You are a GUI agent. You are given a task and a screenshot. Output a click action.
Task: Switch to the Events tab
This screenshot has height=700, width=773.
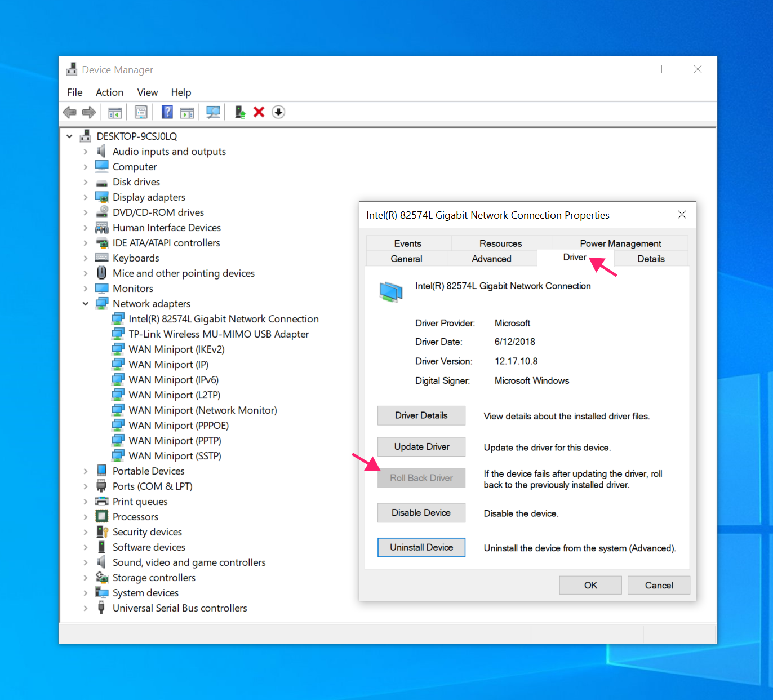(x=408, y=243)
